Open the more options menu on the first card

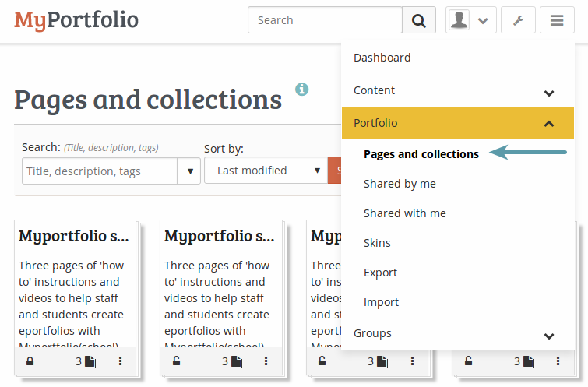coord(120,361)
